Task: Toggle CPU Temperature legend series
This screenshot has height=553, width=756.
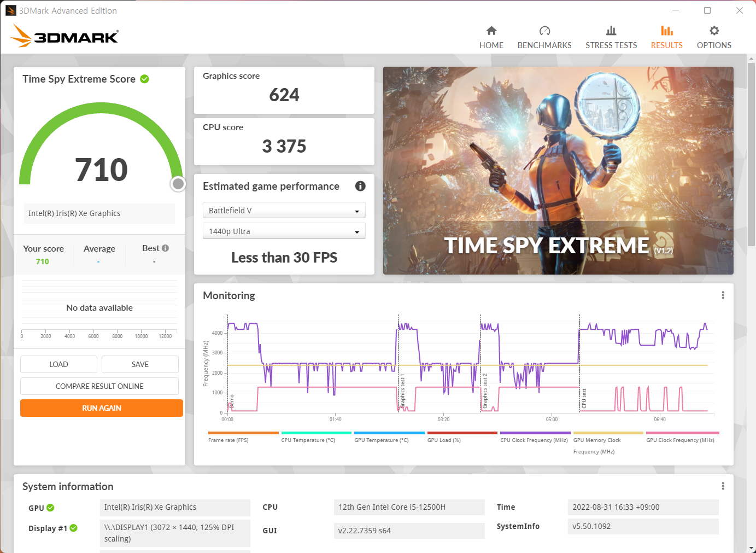Action: (317, 437)
